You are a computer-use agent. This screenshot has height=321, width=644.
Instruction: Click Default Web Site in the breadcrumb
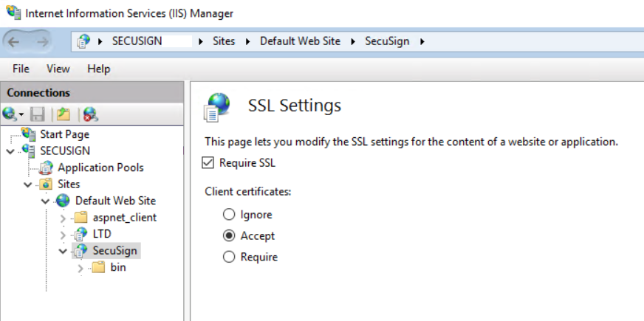[301, 41]
